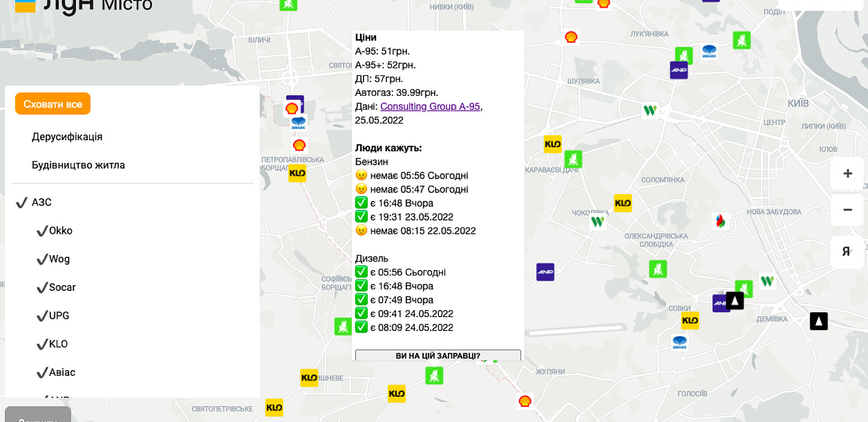Image resolution: width=868 pixels, height=422 pixels.
Task: Select the WOG marker under Чоколівка label
Action: click(597, 222)
